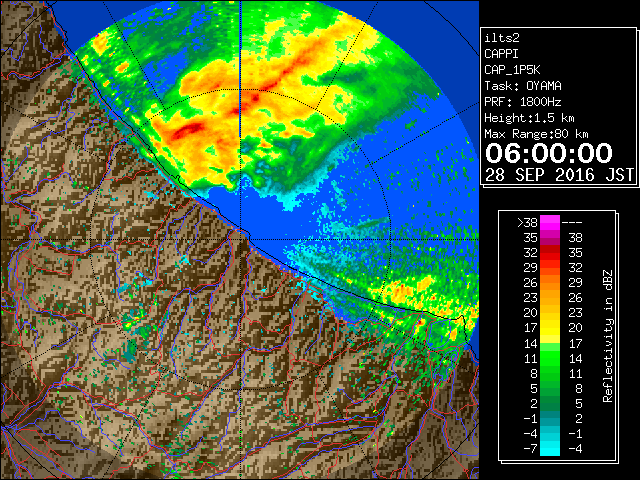This screenshot has width=640, height=480.
Task: Pick the yellow band in the reflectivity legend
Action: pos(550,328)
